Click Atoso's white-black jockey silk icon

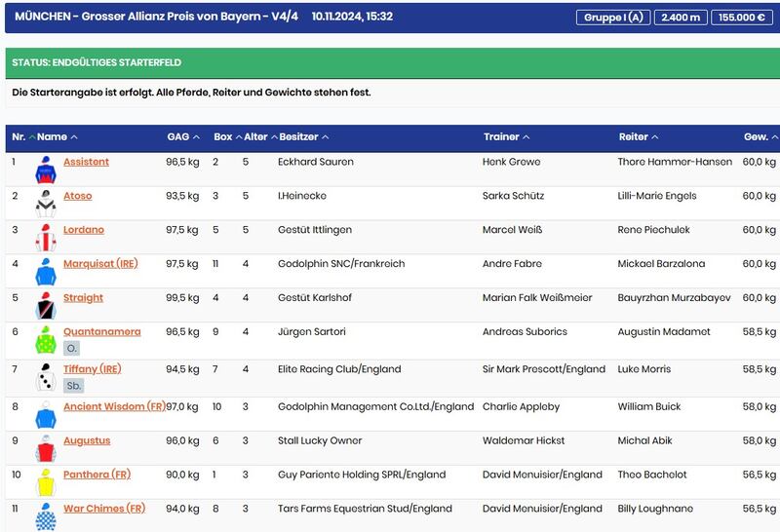point(46,204)
